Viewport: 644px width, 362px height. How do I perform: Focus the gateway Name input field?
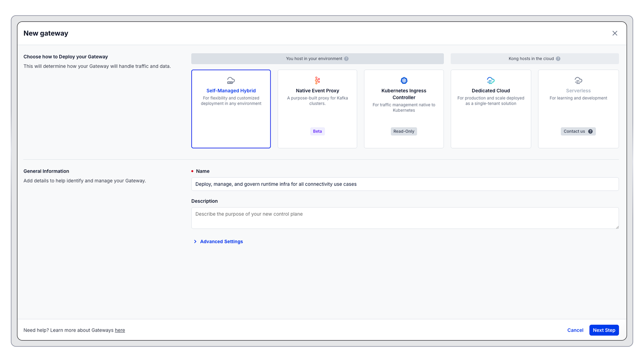(405, 184)
